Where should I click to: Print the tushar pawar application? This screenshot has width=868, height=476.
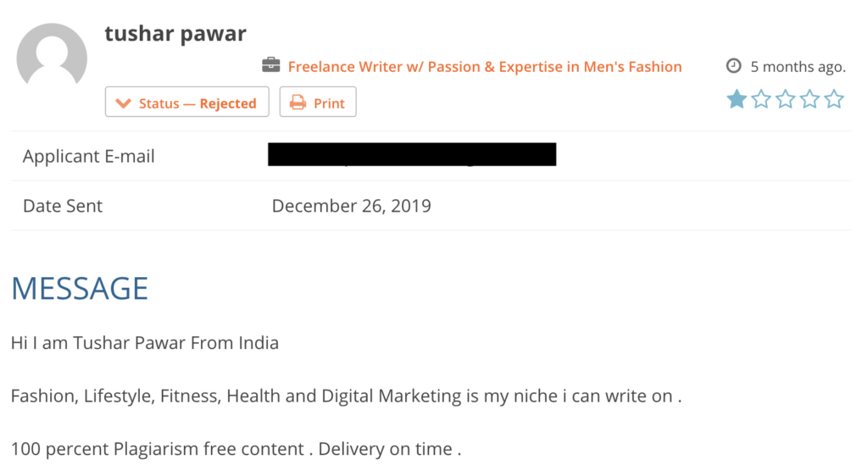[318, 102]
